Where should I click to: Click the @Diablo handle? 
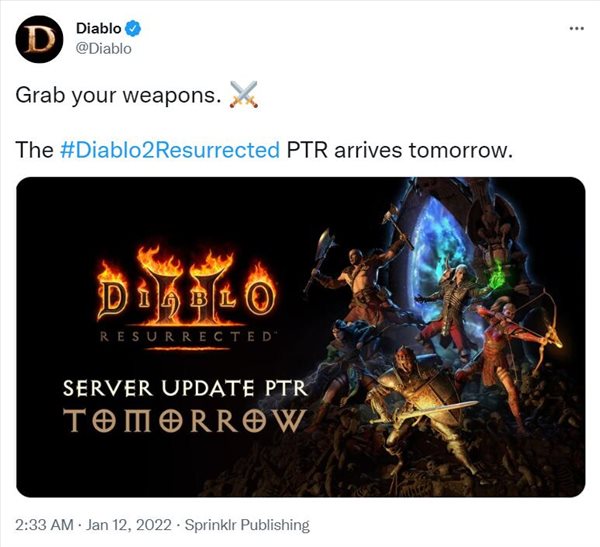104,49
